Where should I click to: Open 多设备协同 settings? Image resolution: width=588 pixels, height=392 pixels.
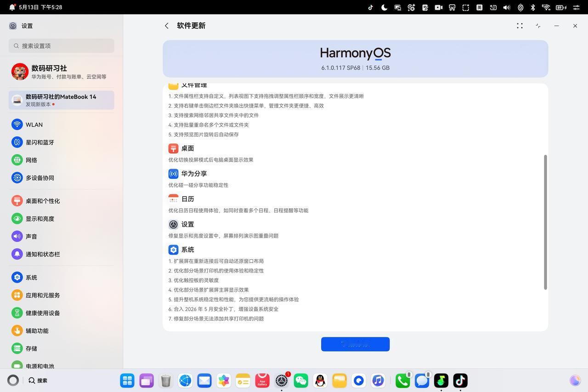click(61, 178)
